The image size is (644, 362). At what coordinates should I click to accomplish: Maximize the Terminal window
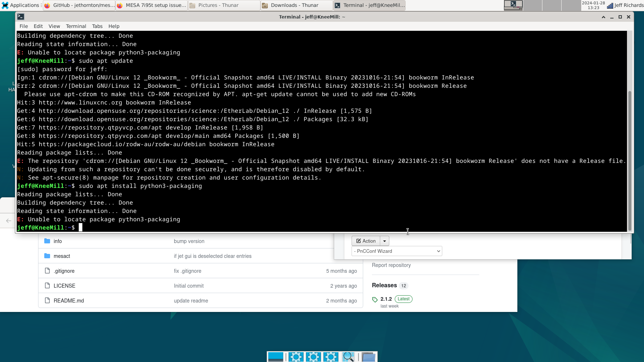click(x=620, y=17)
